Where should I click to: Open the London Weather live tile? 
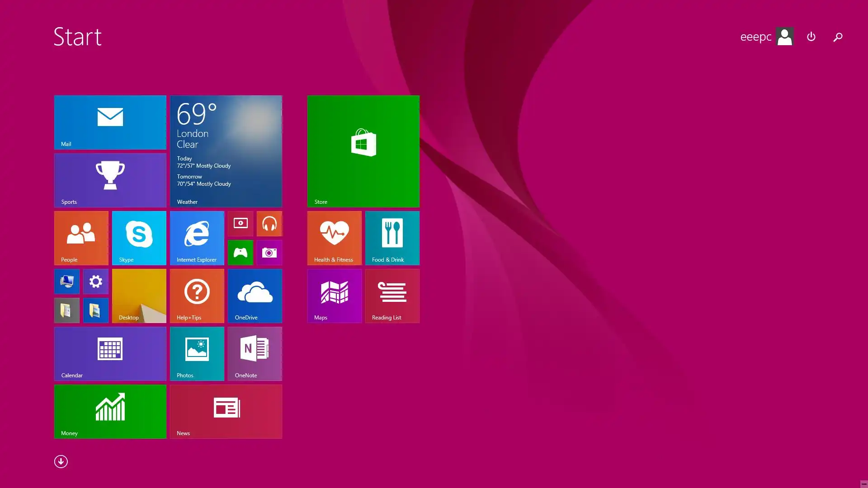[226, 151]
